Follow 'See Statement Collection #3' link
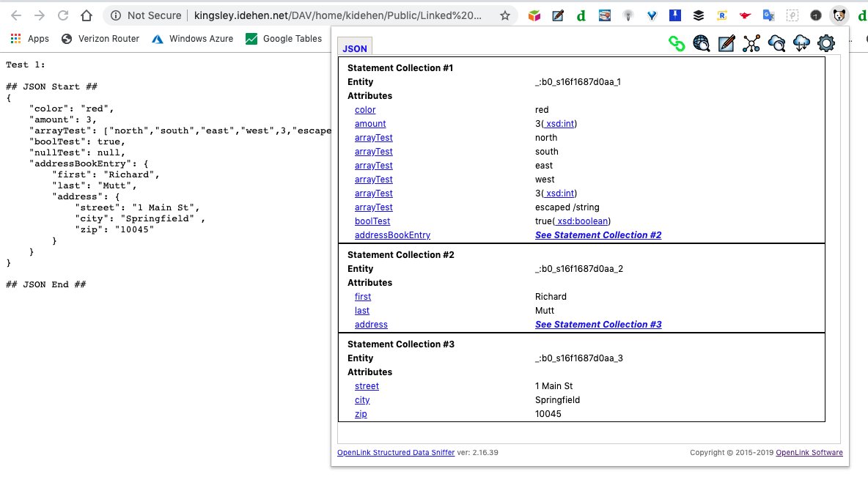Screen dimensions: 868x491 (598, 325)
